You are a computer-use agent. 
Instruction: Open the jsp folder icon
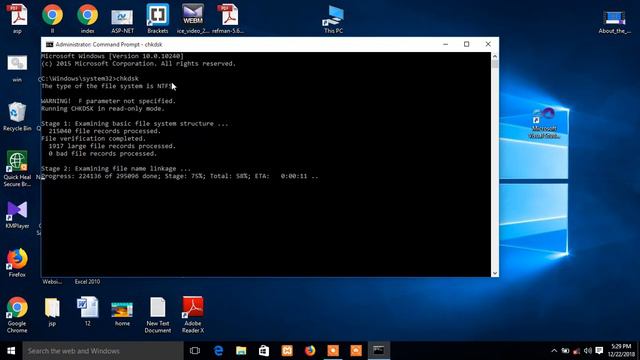pos(52,311)
